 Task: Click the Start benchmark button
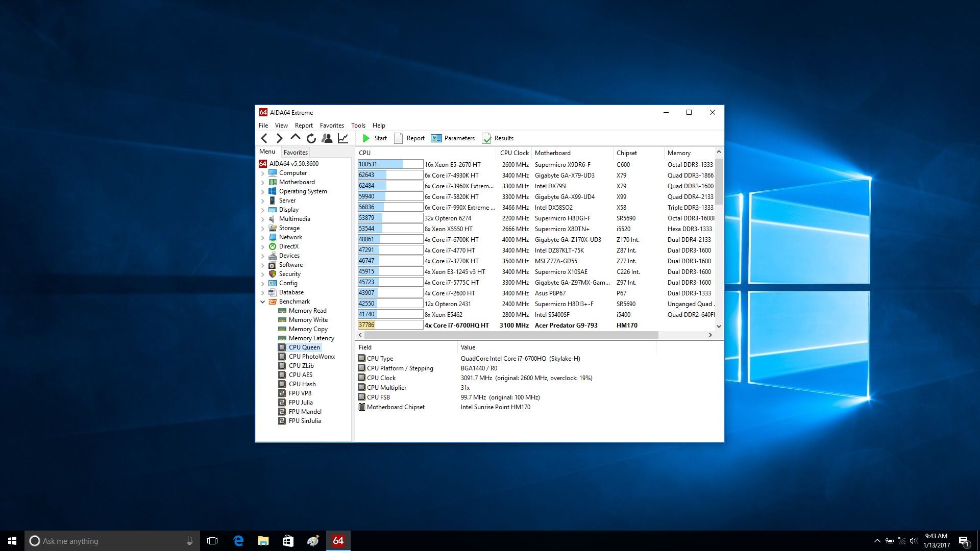pyautogui.click(x=374, y=138)
